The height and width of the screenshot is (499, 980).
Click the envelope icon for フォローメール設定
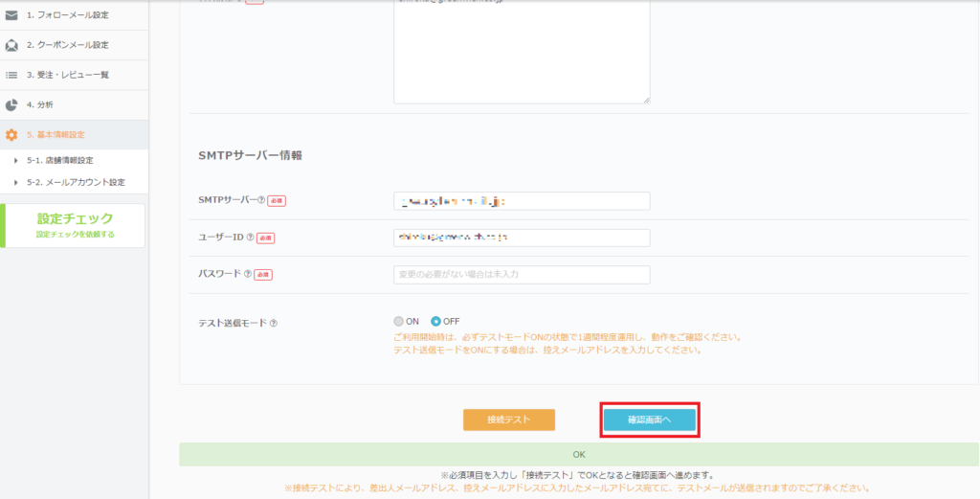pos(11,15)
